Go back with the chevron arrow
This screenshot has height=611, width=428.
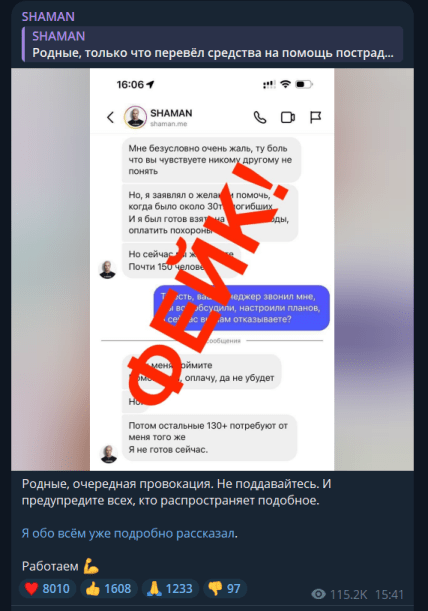(x=110, y=117)
